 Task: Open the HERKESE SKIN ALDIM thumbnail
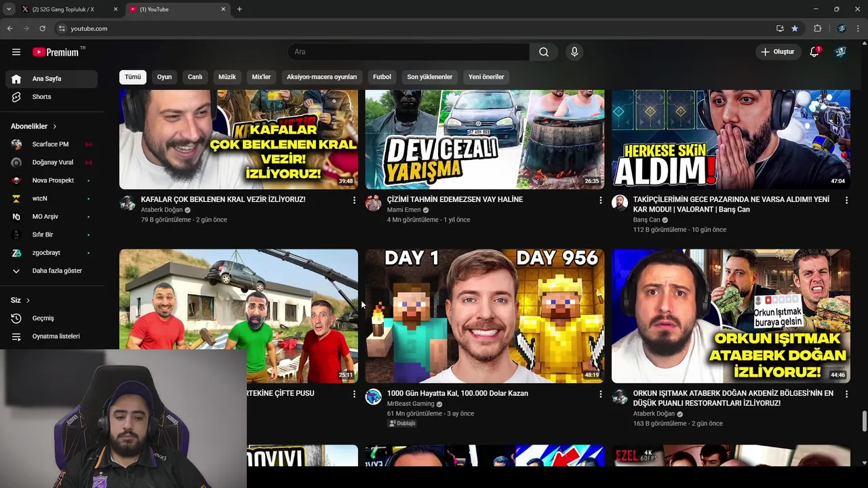click(x=731, y=140)
